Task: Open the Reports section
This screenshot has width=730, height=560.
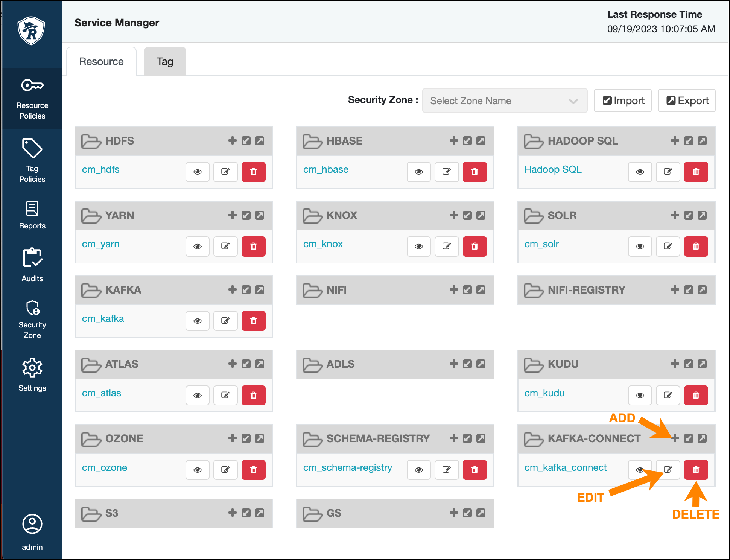Action: (x=32, y=215)
